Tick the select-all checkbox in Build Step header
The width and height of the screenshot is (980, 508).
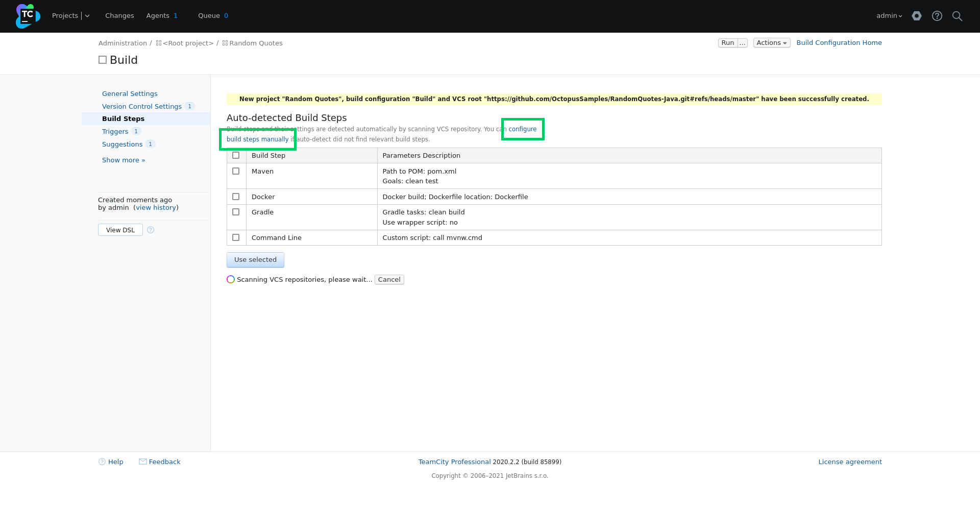click(x=236, y=155)
